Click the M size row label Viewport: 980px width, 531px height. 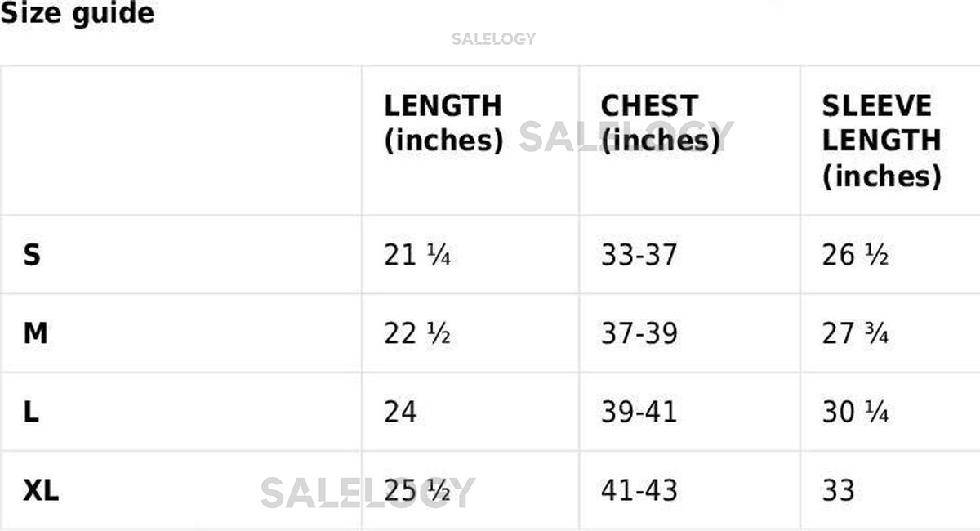point(35,333)
